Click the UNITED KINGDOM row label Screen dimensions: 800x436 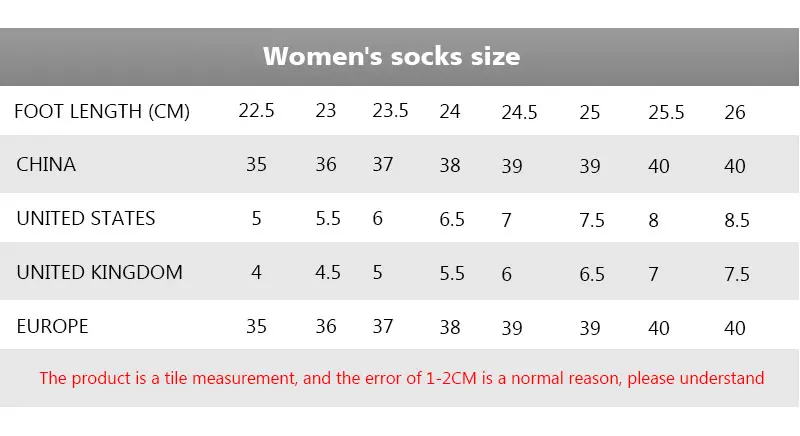(x=99, y=272)
